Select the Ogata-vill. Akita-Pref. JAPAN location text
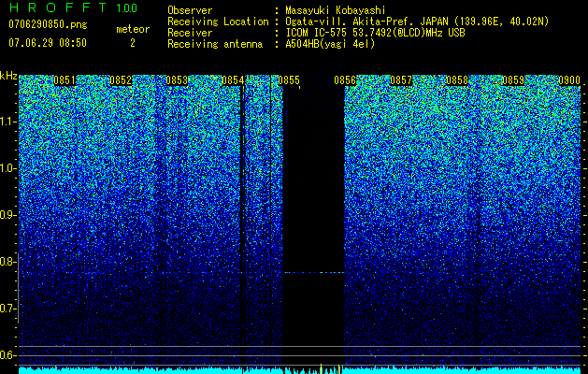The width and height of the screenshot is (588, 374). click(x=417, y=22)
